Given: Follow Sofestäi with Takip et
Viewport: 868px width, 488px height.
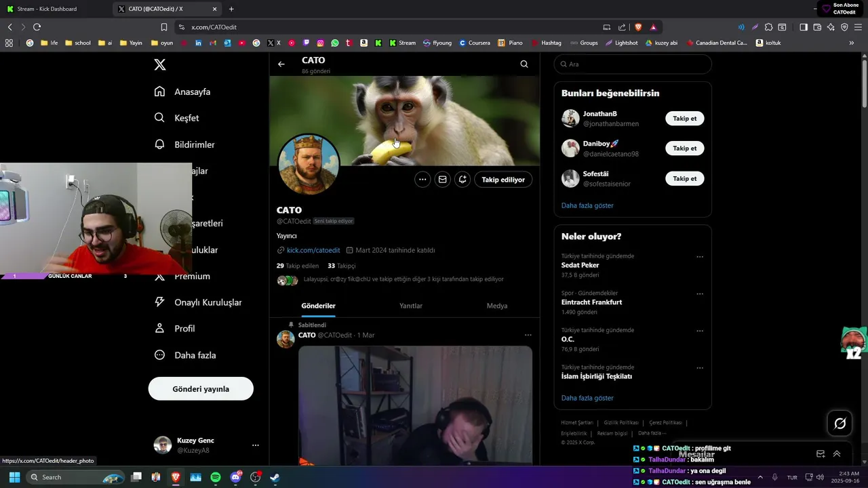Looking at the screenshot, I should [685, 179].
